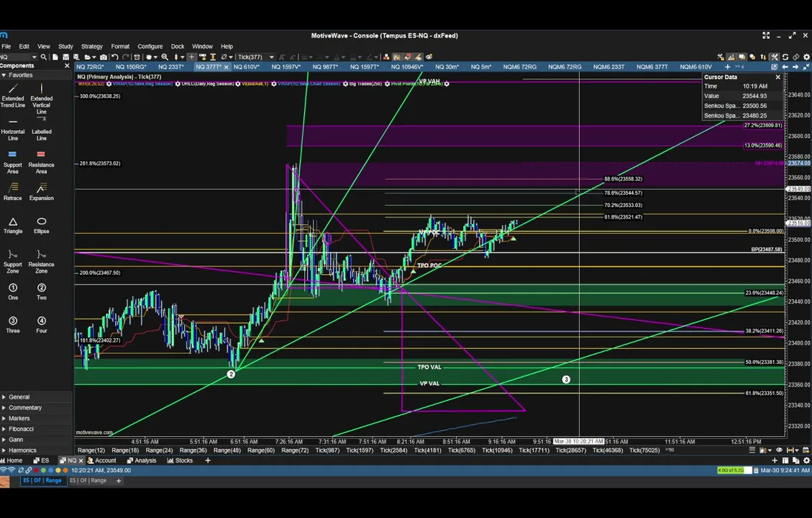
Task: Open the Study menu
Action: coord(65,46)
